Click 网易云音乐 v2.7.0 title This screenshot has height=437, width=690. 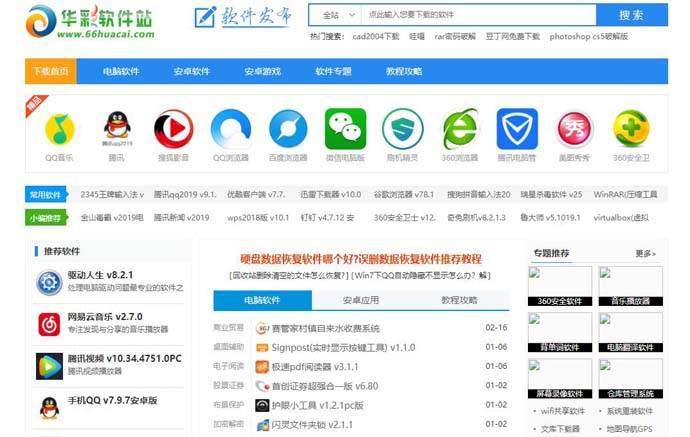tap(105, 317)
